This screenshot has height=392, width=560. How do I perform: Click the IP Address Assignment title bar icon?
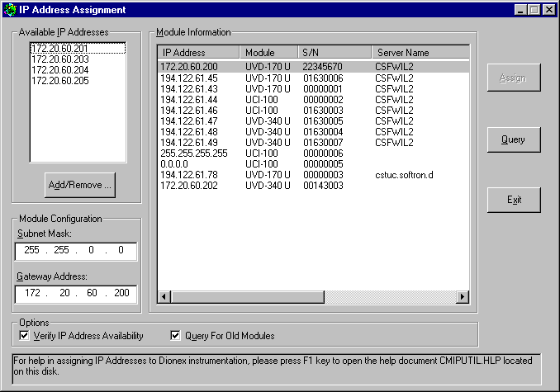[x=11, y=10]
